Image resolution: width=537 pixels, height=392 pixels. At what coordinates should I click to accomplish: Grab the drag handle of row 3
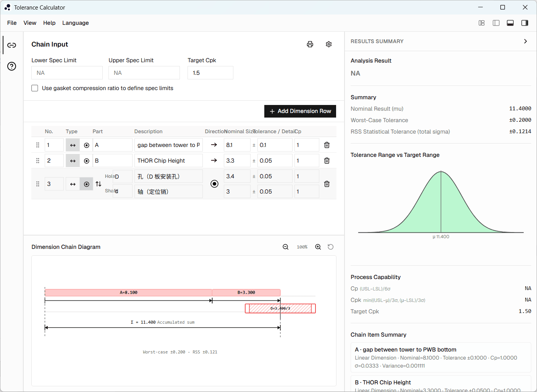[38, 184]
